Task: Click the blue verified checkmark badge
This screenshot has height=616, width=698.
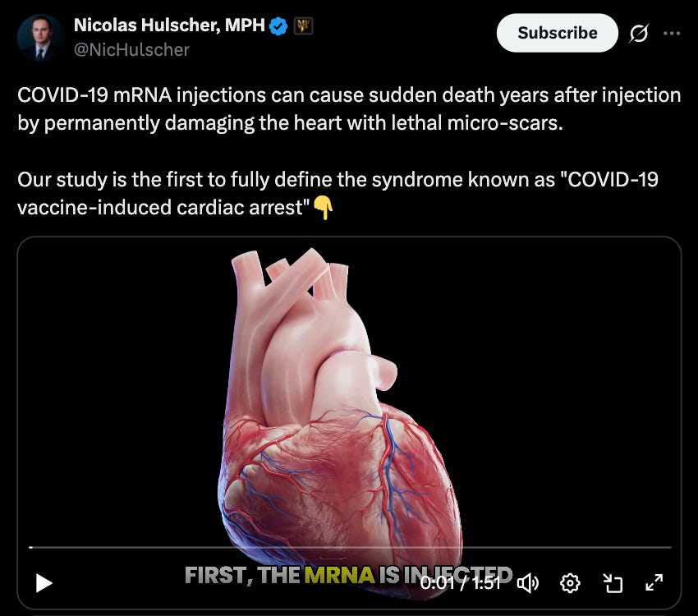Action: (279, 25)
